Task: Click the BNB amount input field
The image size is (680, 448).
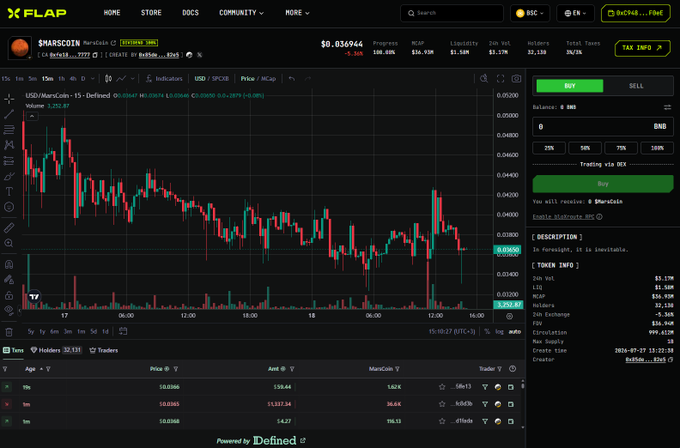Action: click(x=603, y=127)
